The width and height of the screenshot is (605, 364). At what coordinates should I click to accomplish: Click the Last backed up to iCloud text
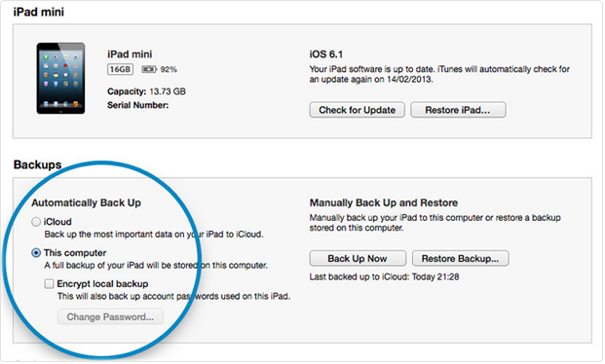click(x=384, y=276)
